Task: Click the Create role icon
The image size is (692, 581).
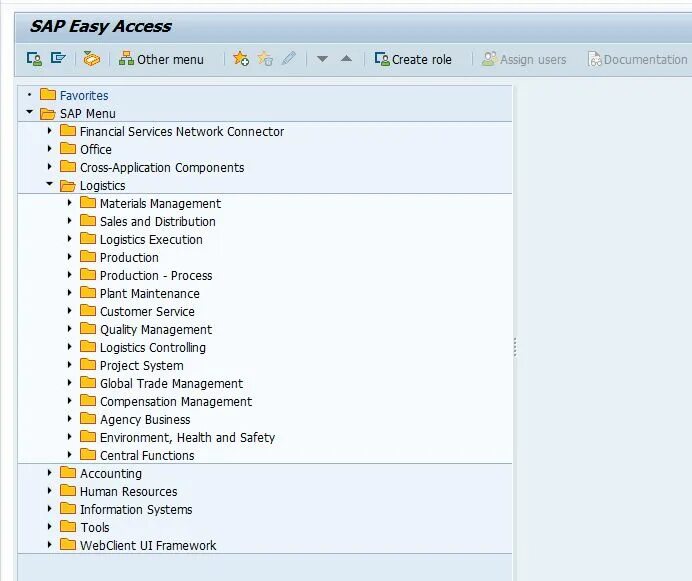Action: [382, 59]
